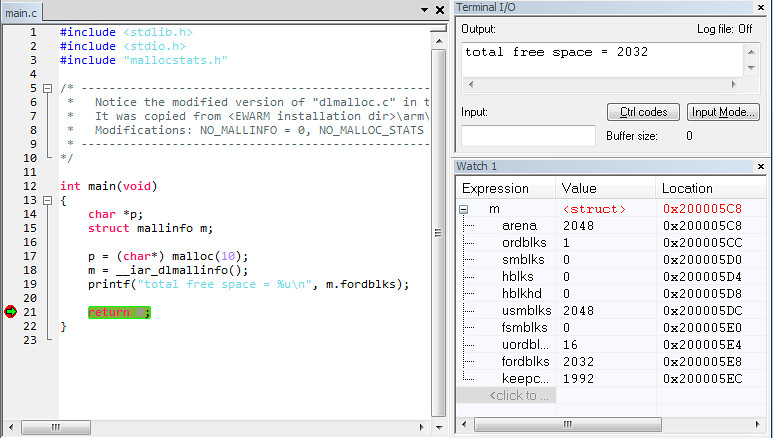
Task: Click the mallocstats.h include on line 3
Action: pyautogui.click(x=144, y=60)
